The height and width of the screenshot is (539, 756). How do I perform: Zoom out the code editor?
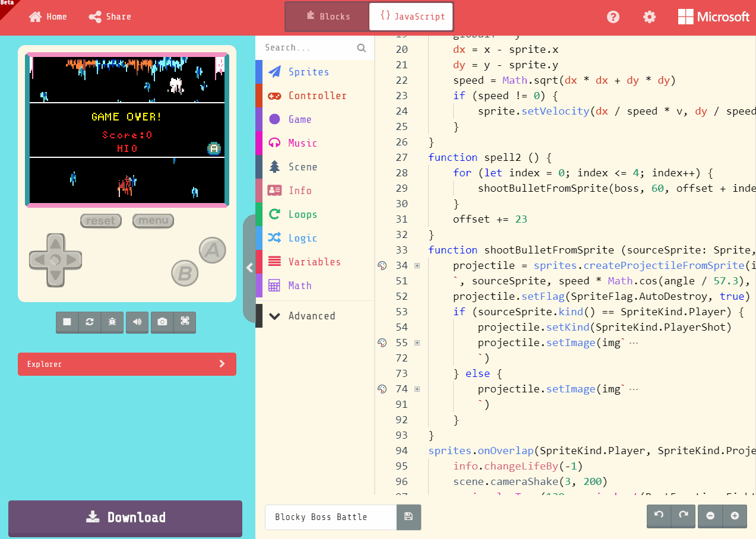coord(710,516)
